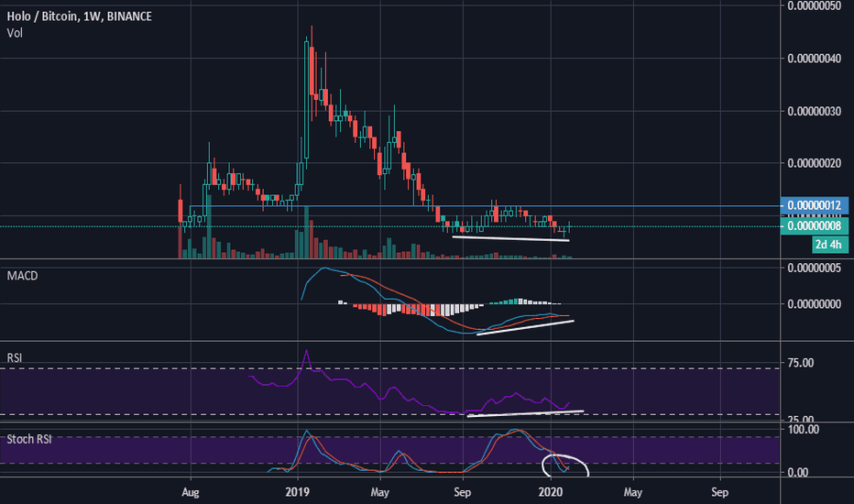The image size is (854, 504).
Task: Click the 0.00000030 price axis value
Action: (x=815, y=111)
